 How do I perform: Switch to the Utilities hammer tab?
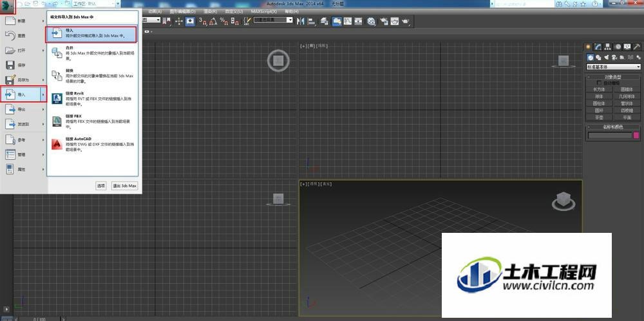[637, 47]
